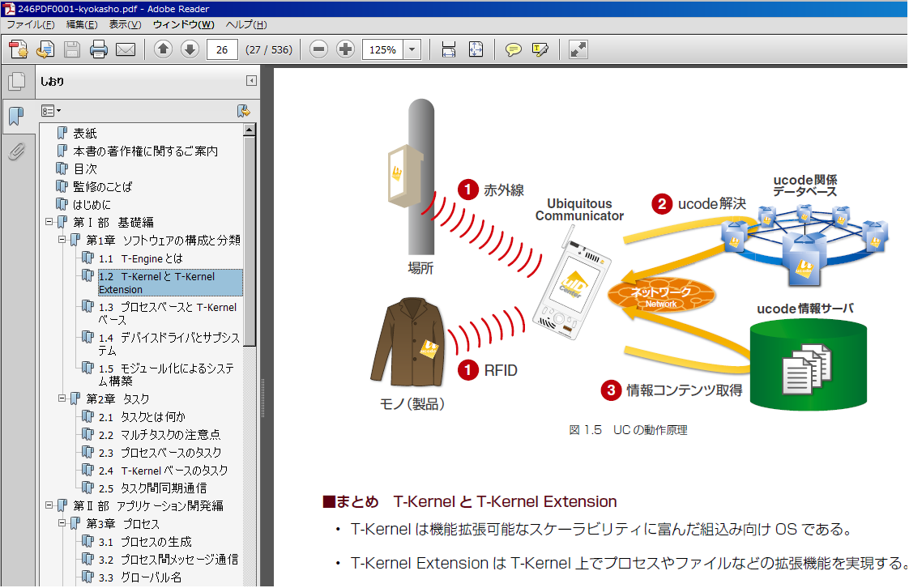Select bookmark 2.1 タスクとは何か
Viewport: 909px width, 588px height.
pos(142,417)
